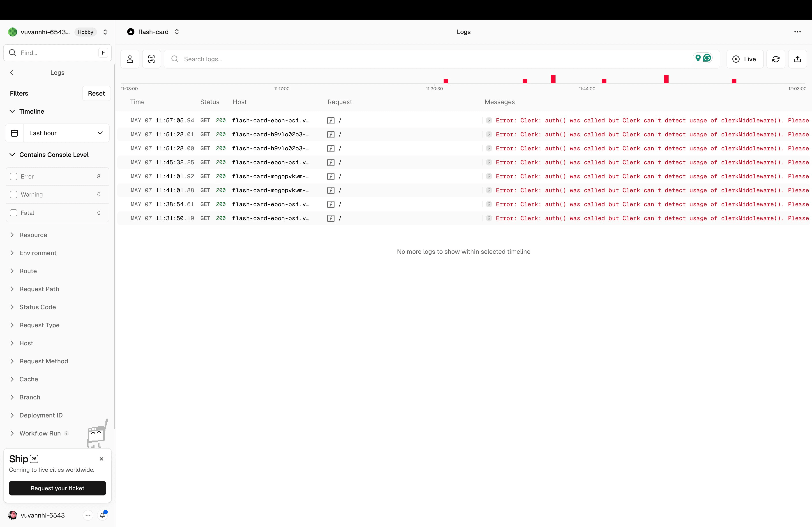Expand the Resource filter
Viewport: 812px width, 527px height.
coord(29,235)
